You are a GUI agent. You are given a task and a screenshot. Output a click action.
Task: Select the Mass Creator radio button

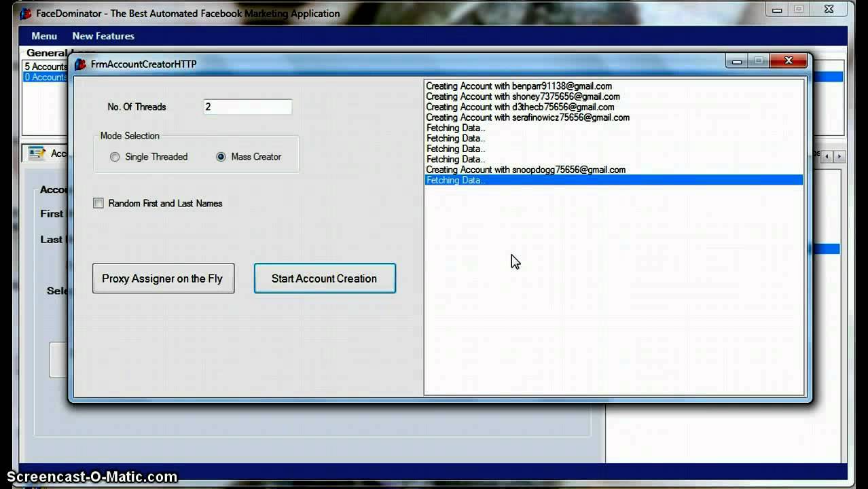pyautogui.click(x=221, y=157)
